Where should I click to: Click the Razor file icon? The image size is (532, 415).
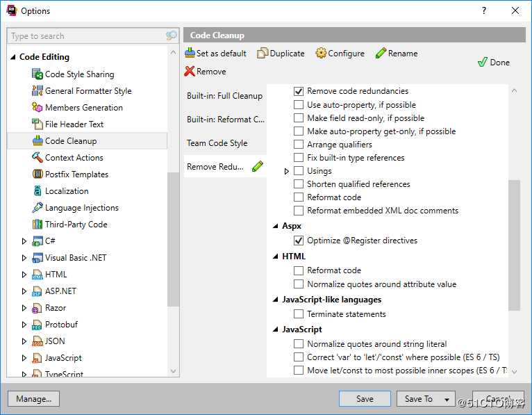click(37, 308)
